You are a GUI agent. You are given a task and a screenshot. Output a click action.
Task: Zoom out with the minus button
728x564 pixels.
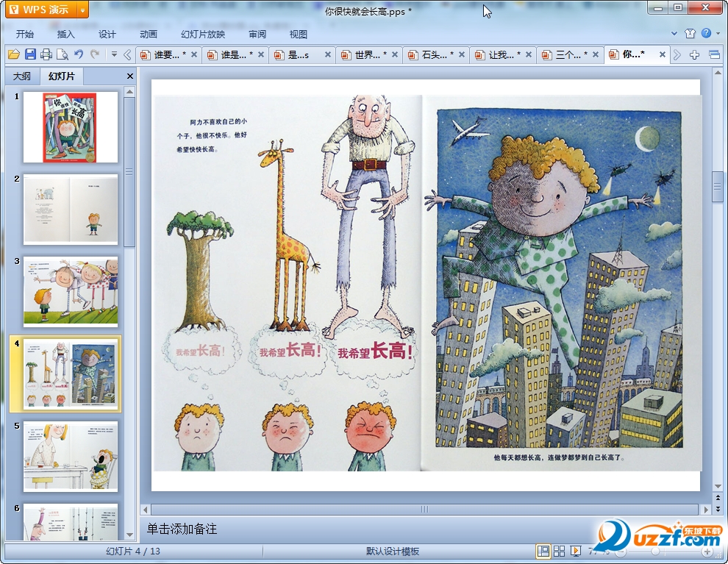click(621, 552)
